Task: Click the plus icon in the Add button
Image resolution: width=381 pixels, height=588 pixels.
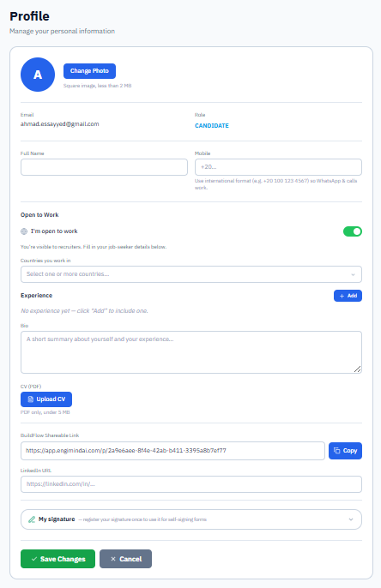Action: pos(342,296)
